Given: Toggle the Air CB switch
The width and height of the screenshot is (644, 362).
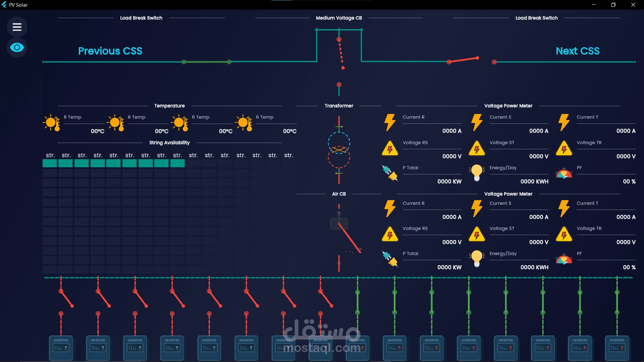Looking at the screenshot, I should [349, 237].
